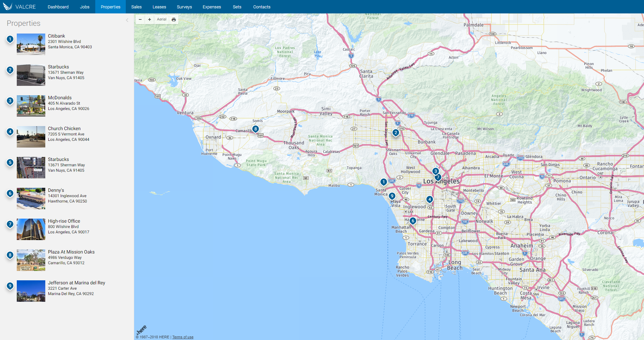Click list marker 8 beside Plaza At Mission Oaks
The height and width of the screenshot is (340, 644).
click(x=10, y=255)
